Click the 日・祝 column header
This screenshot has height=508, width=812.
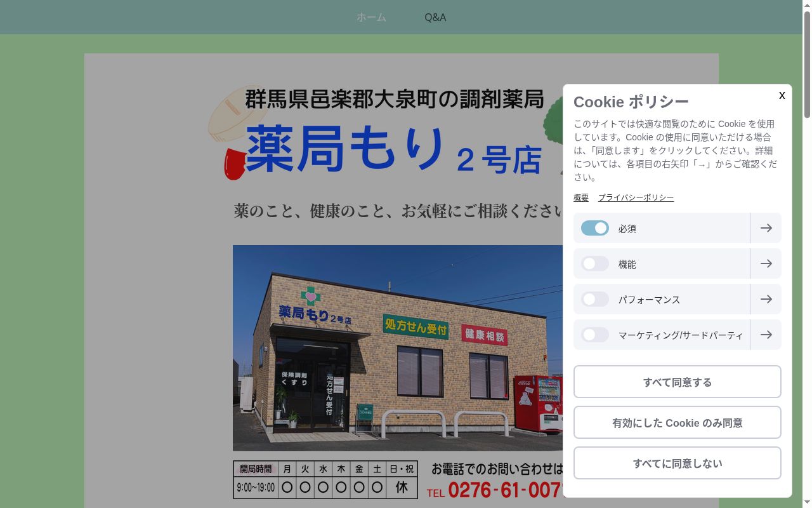point(402,469)
